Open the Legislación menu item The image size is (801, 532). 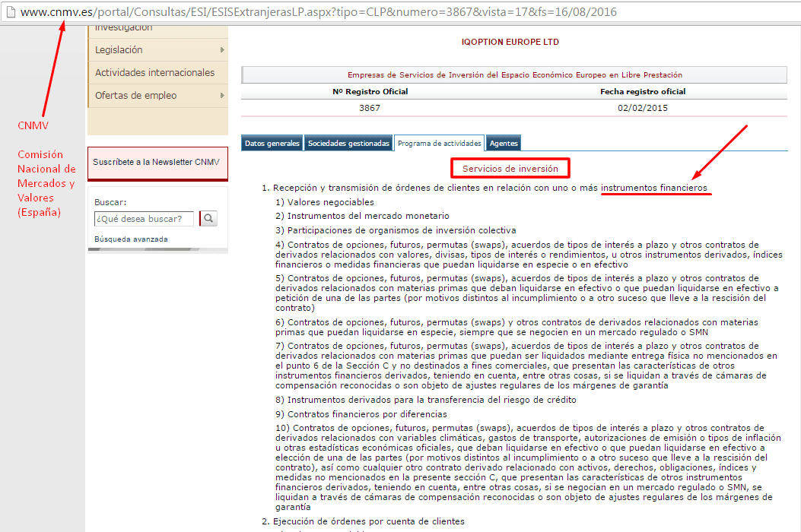point(119,50)
